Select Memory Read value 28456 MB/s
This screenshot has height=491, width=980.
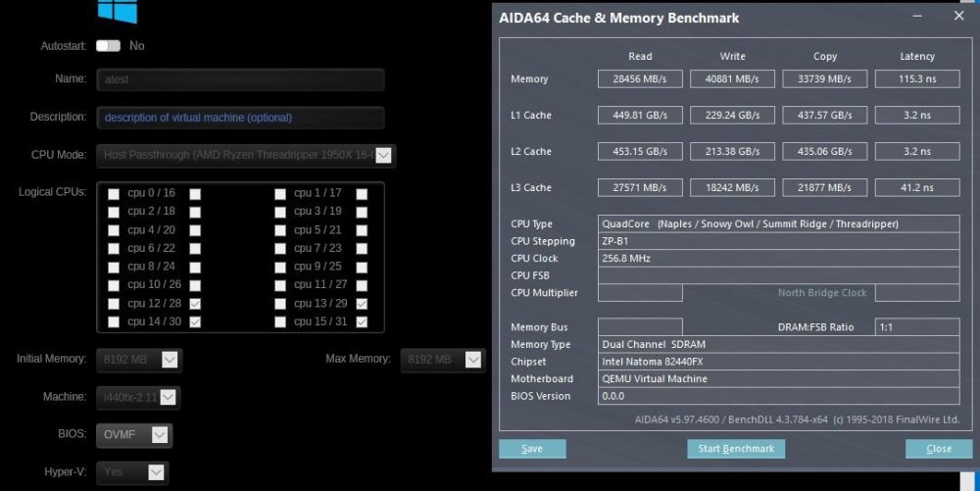pos(640,78)
